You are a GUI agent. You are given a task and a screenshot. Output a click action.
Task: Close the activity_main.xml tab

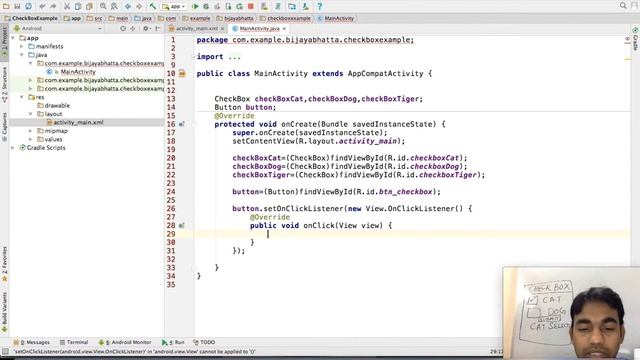pyautogui.click(x=222, y=29)
